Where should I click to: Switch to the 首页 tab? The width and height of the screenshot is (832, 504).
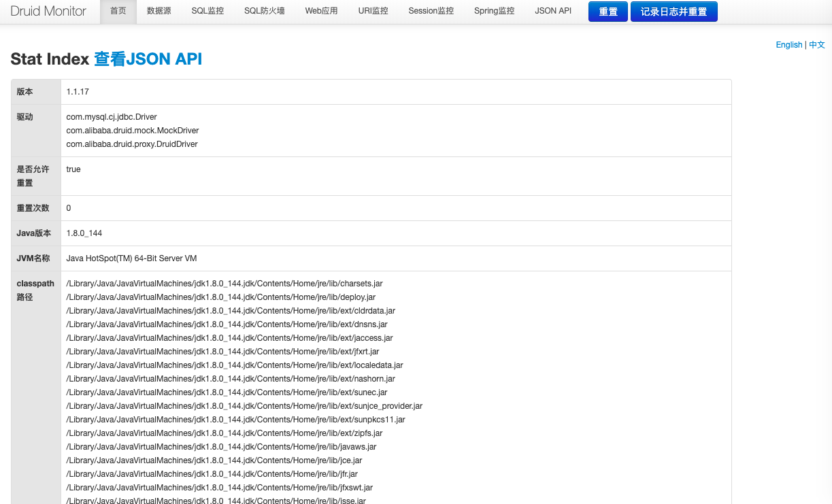(118, 12)
